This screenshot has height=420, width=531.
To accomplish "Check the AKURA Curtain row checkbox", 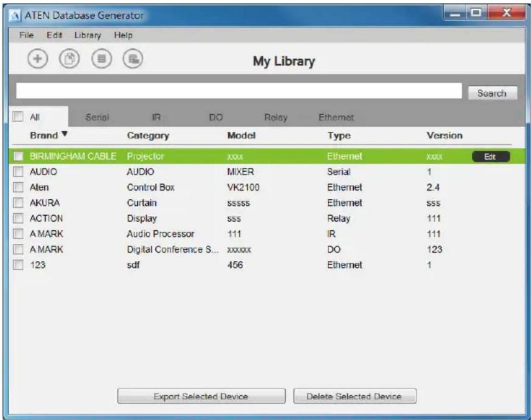I will 18,203.
